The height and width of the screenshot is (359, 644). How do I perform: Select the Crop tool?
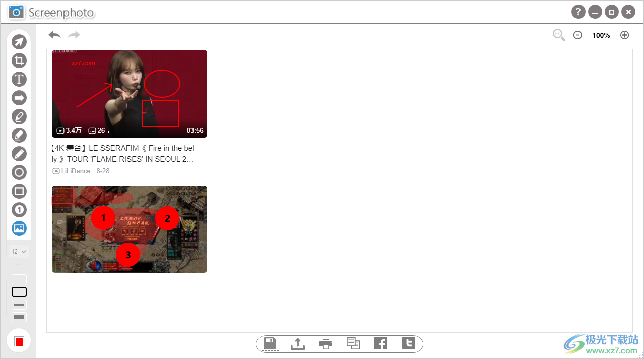[19, 61]
